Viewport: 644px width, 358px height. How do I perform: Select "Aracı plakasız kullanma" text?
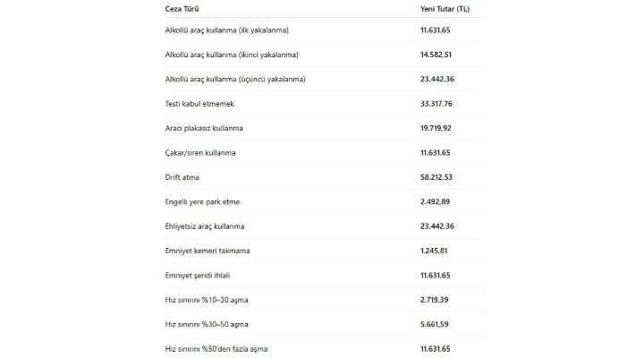click(204, 128)
